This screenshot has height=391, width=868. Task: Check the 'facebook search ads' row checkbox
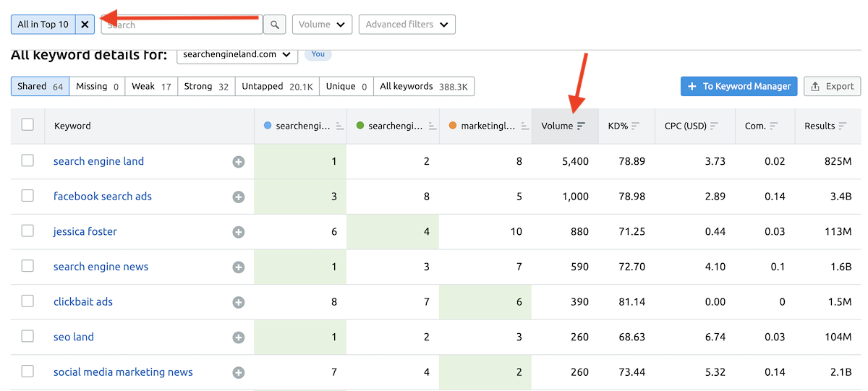pos(27,196)
